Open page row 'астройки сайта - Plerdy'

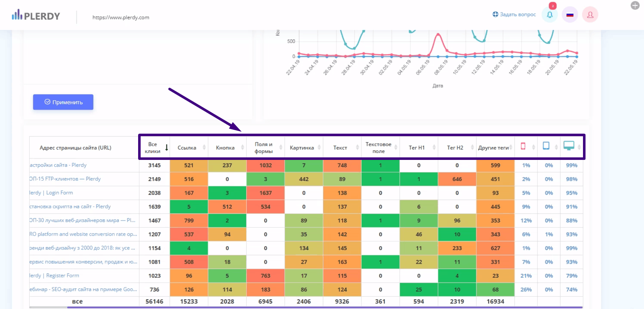tap(58, 165)
